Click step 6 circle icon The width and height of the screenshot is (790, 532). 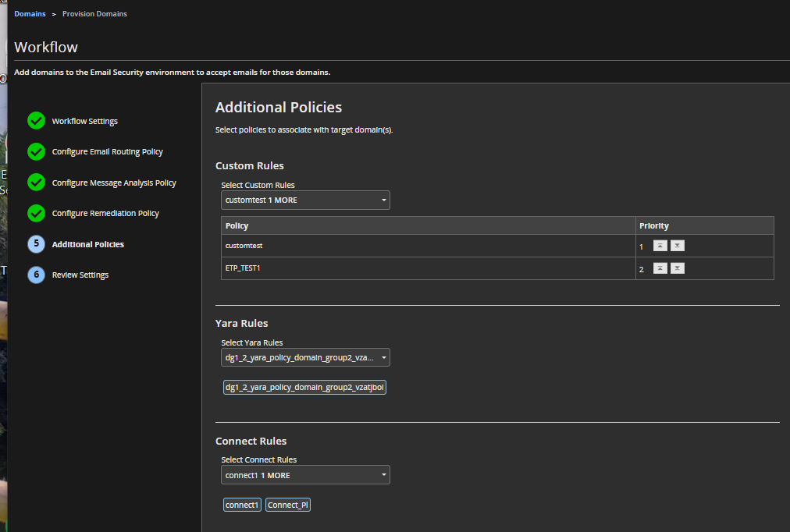[x=36, y=275]
